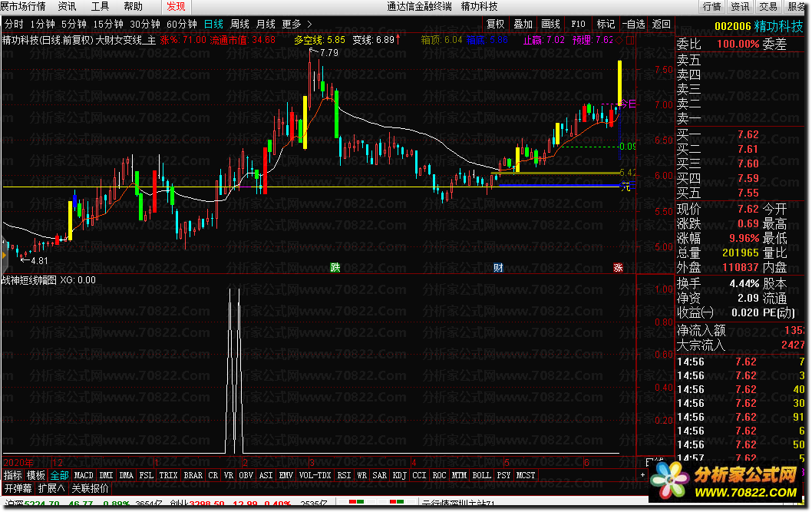The image size is (812, 512).
Task: Select the 5分钟 chart period
Action: pyautogui.click(x=74, y=25)
